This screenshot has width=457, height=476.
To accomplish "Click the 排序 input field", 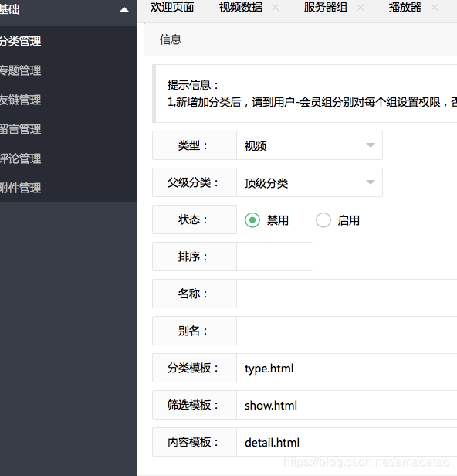I will tap(275, 257).
